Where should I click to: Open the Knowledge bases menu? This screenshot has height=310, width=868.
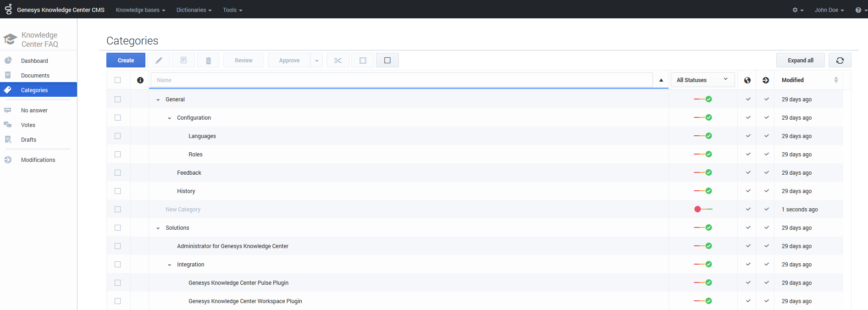[x=140, y=10]
